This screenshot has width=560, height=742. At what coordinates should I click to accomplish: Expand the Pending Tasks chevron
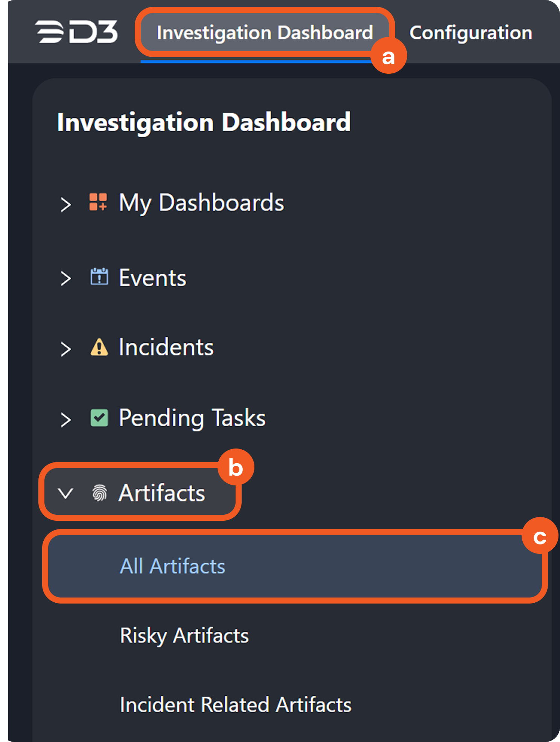click(x=65, y=420)
